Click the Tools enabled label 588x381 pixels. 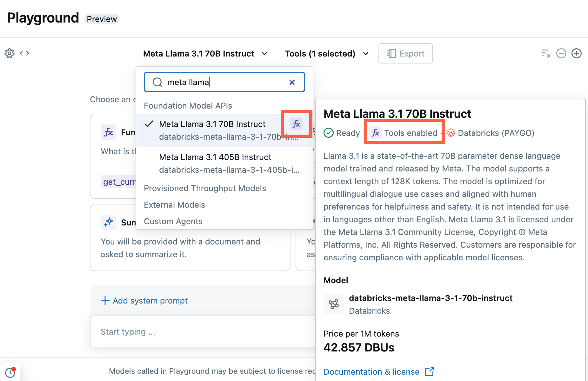(x=411, y=133)
